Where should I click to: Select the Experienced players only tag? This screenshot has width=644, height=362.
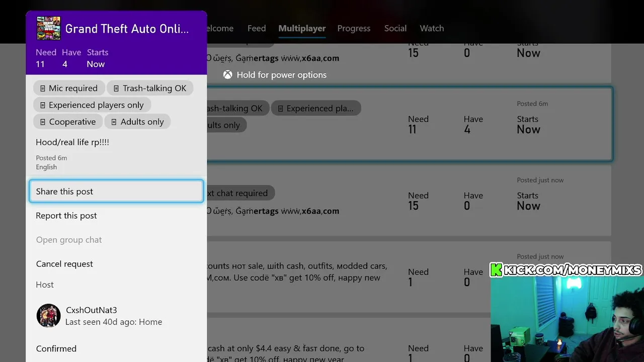pos(92,105)
